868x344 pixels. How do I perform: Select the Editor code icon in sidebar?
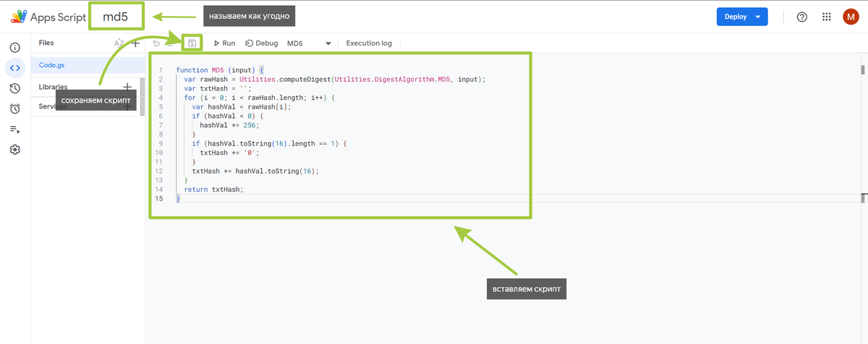pos(14,68)
